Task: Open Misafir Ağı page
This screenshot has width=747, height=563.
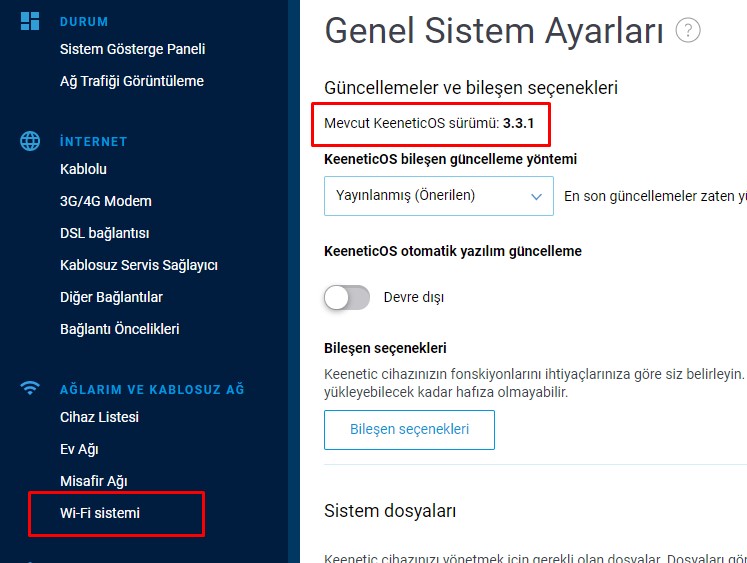Action: point(94,481)
